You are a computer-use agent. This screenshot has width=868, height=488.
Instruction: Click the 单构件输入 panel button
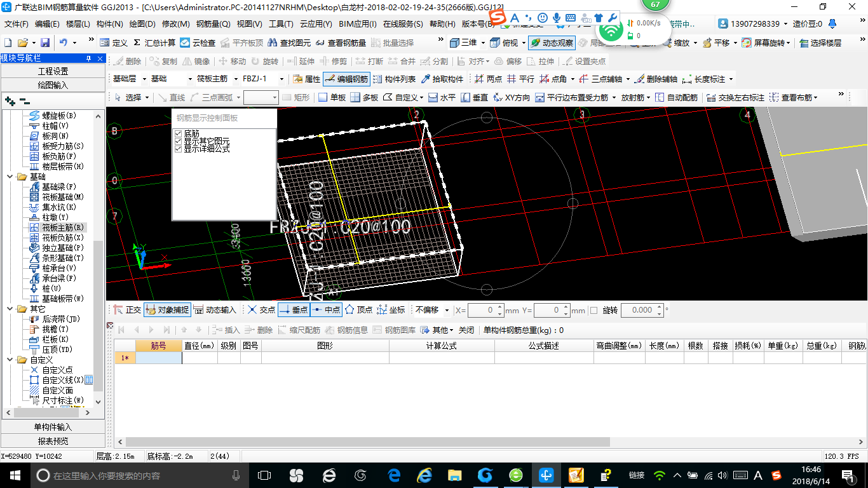(x=53, y=427)
